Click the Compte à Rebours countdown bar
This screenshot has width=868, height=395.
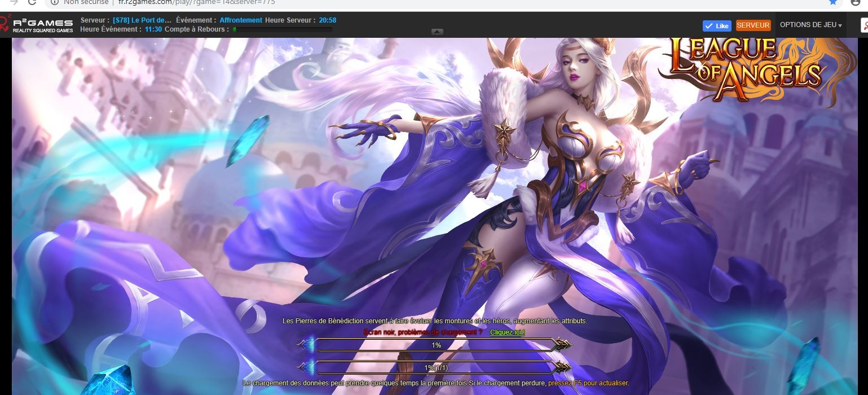pos(282,29)
